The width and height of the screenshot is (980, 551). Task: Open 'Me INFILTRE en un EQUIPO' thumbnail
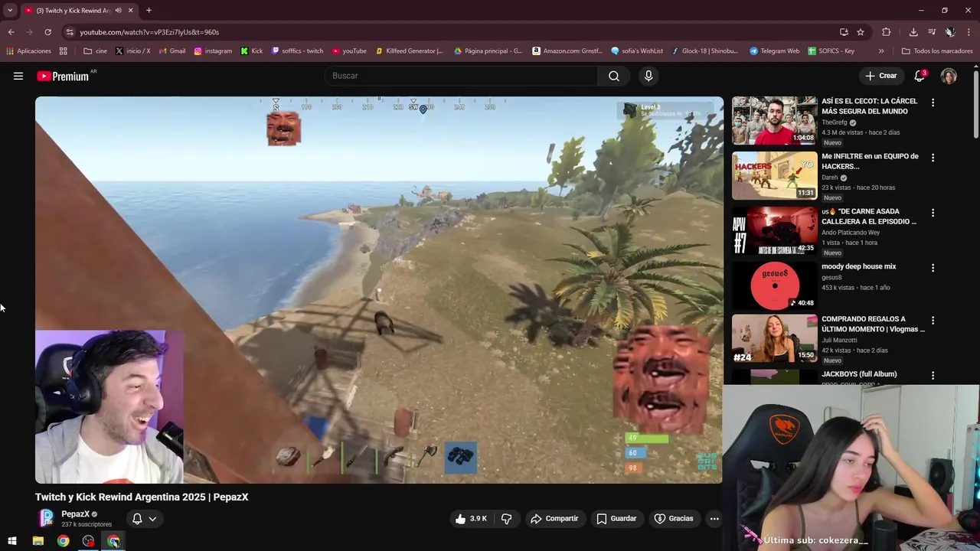click(774, 175)
